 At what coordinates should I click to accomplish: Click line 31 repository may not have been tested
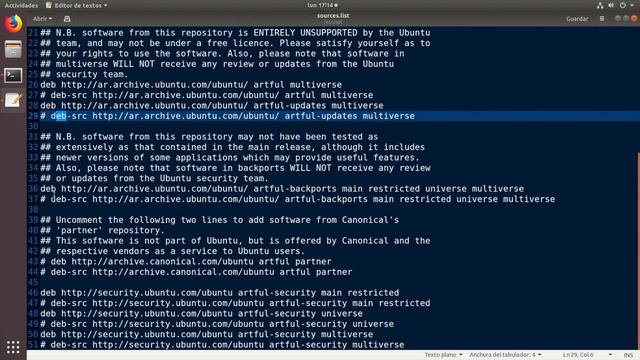[209, 137]
